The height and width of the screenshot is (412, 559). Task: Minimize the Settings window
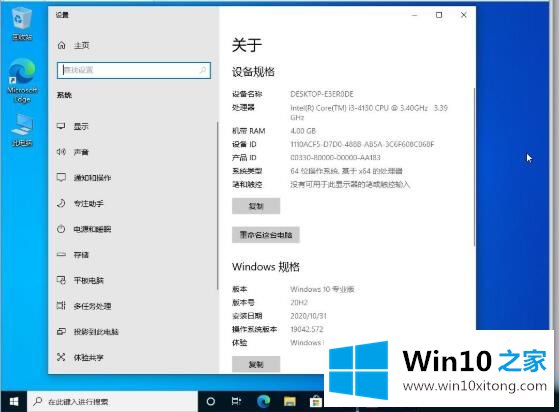(x=414, y=15)
